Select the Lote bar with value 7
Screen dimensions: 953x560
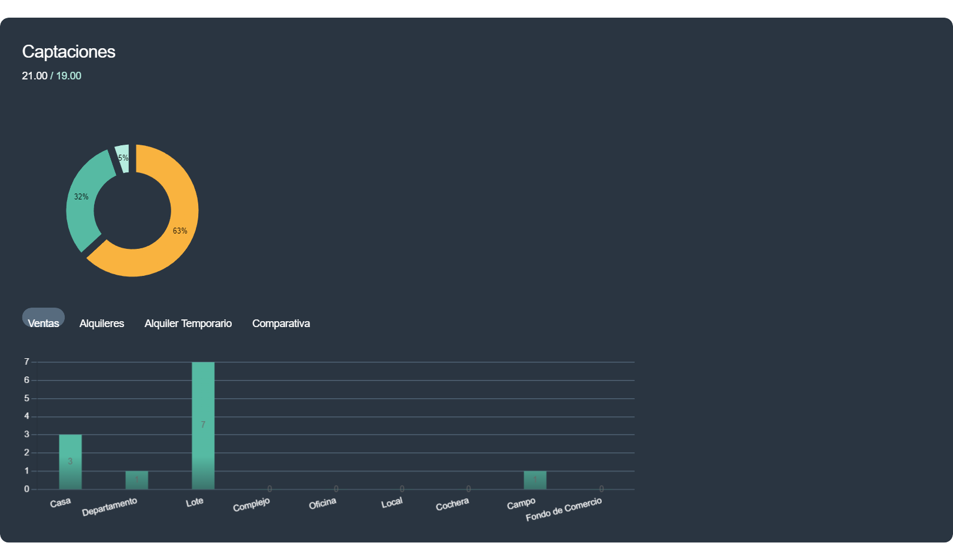click(203, 425)
